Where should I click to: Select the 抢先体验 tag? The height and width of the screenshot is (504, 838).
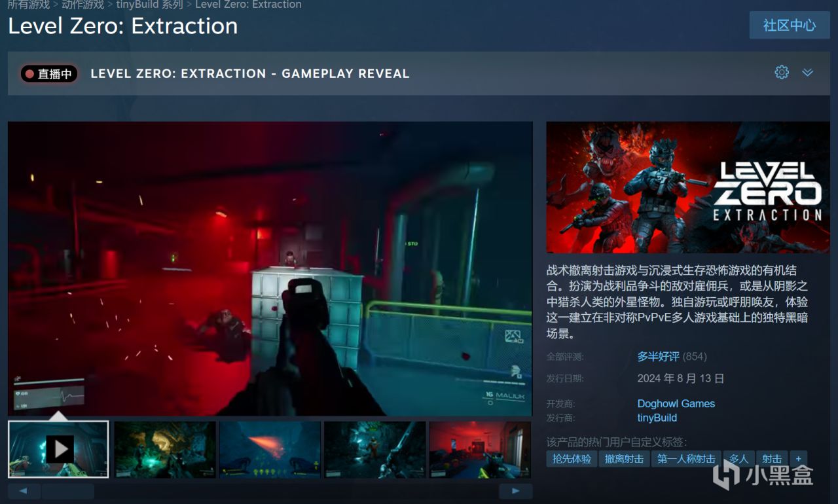[572, 459]
